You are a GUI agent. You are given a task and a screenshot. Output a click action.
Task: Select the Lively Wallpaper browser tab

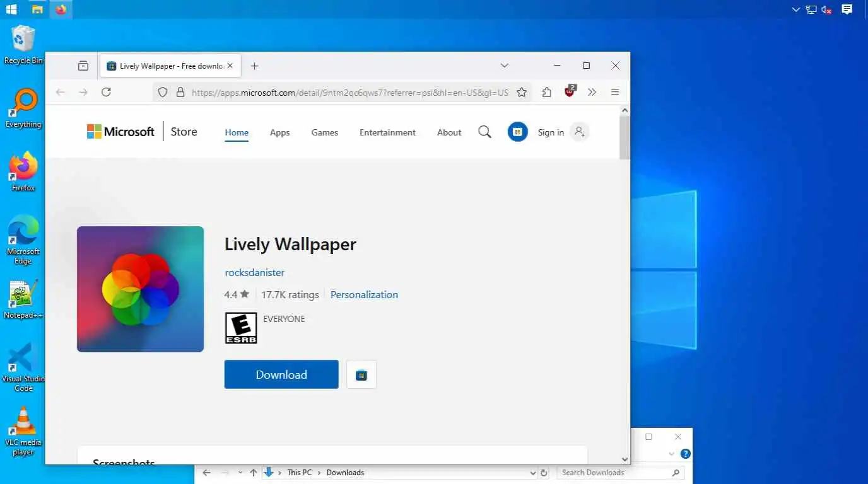(x=170, y=66)
